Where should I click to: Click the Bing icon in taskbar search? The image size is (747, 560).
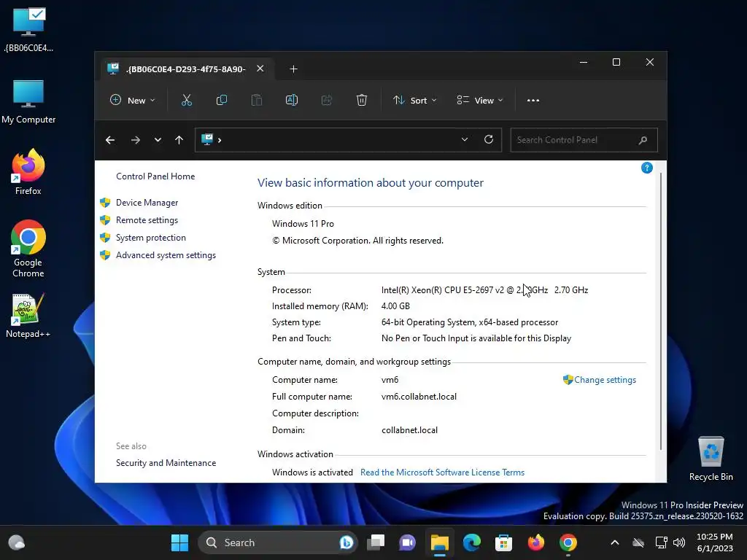click(347, 542)
